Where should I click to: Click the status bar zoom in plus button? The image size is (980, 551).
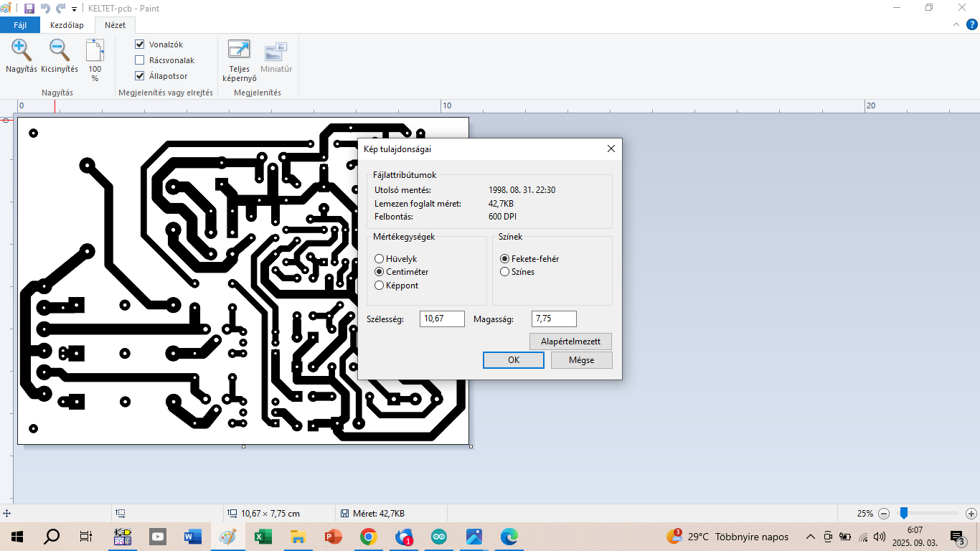971,514
